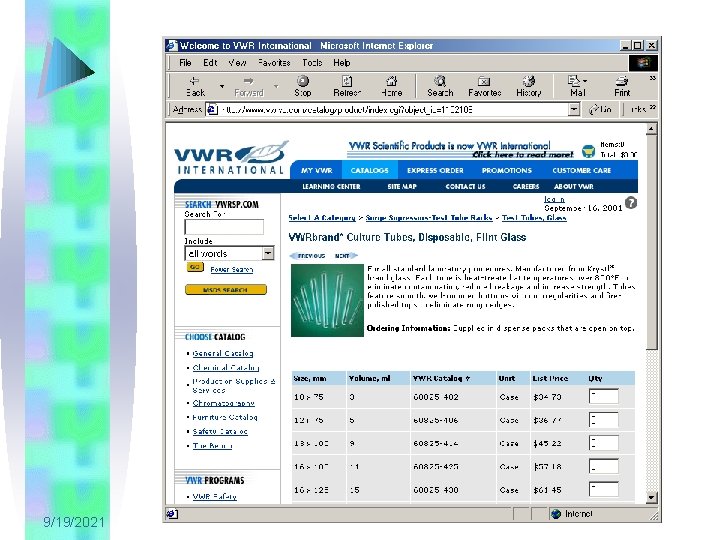Image resolution: width=720 pixels, height=540 pixels.
Task: Click the Go button beside address bar
Action: (x=601, y=109)
